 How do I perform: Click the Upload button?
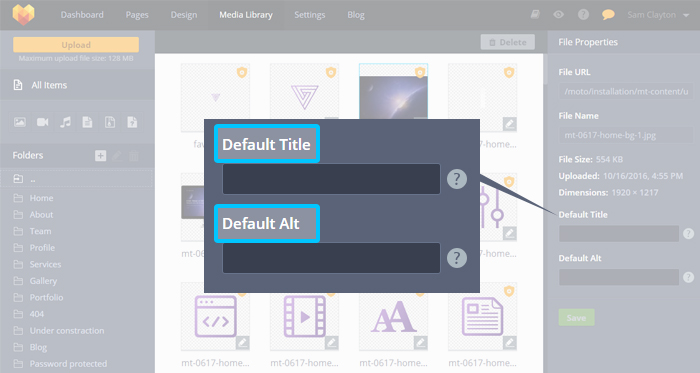pyautogui.click(x=76, y=45)
